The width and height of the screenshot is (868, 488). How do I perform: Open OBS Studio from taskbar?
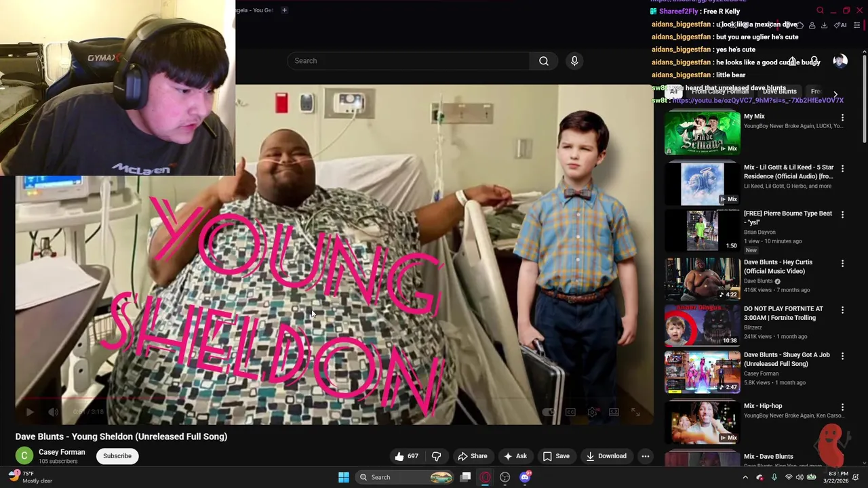coord(505,477)
